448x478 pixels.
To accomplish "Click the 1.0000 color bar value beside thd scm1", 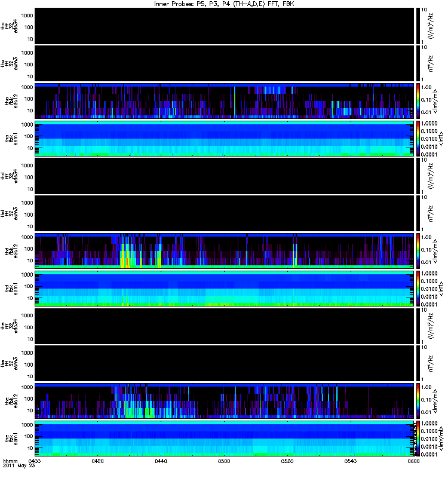I will pyautogui.click(x=429, y=274).
